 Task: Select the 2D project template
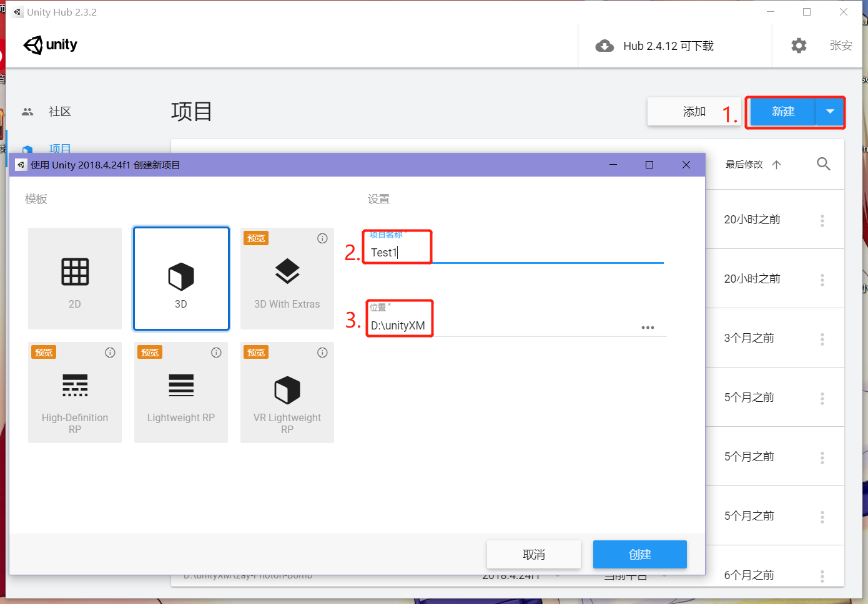tap(75, 278)
